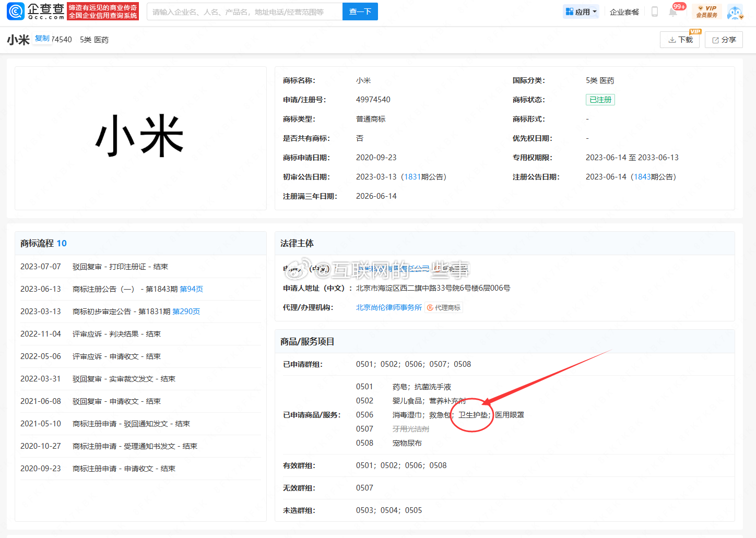Click 药皂; 抗菌洗手液 goods entry
Viewport: 756px width, 538px height.
click(x=422, y=387)
